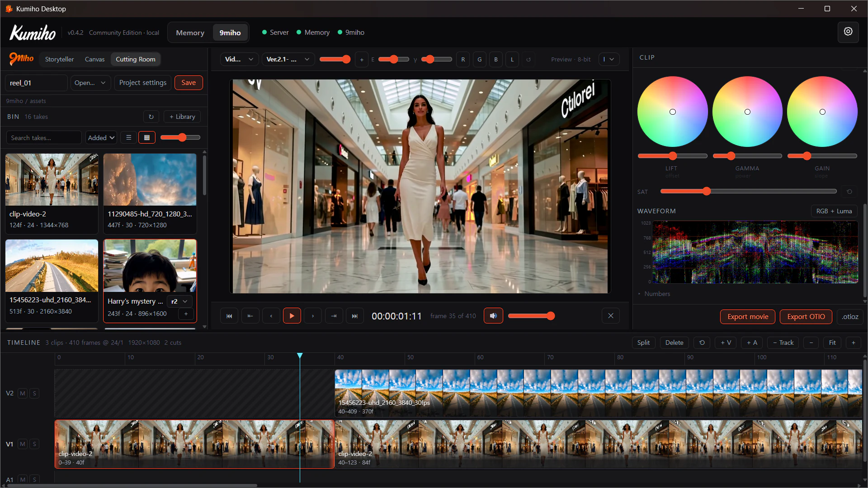Reset the saturation slider

[849, 192]
